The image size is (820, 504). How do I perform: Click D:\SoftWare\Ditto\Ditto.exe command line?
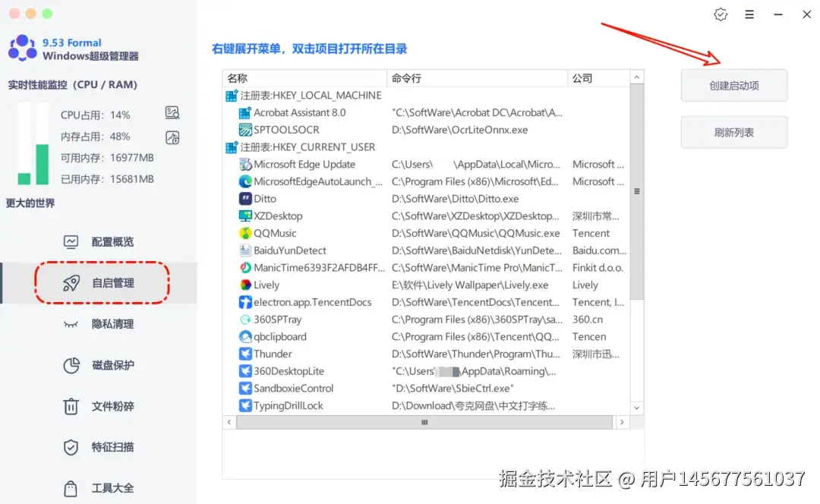455,199
